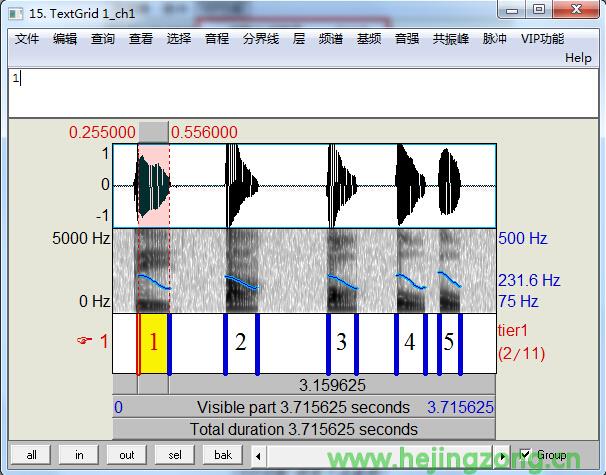Open the Help menu
The width and height of the screenshot is (606, 475).
click(x=578, y=58)
